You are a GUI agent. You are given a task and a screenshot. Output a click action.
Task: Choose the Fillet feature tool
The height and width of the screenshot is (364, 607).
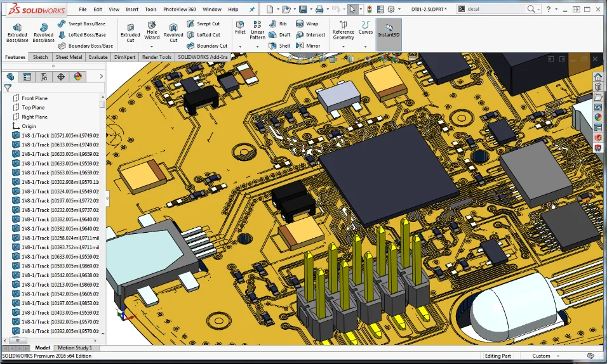240,28
